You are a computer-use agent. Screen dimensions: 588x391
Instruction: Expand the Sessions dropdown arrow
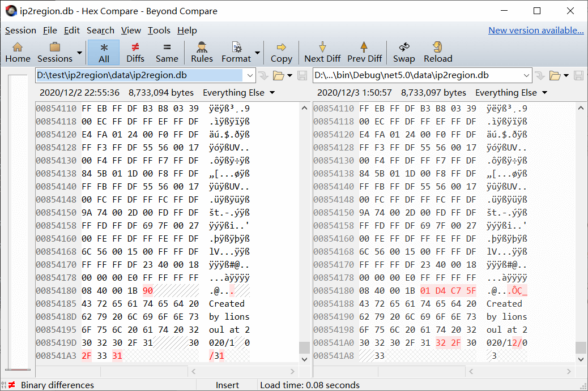coord(79,53)
